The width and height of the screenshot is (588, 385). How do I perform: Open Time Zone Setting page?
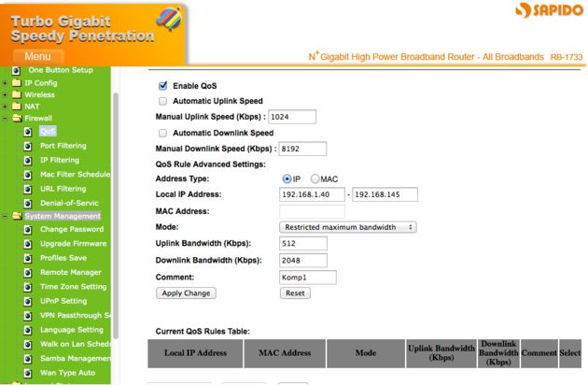[x=73, y=287]
